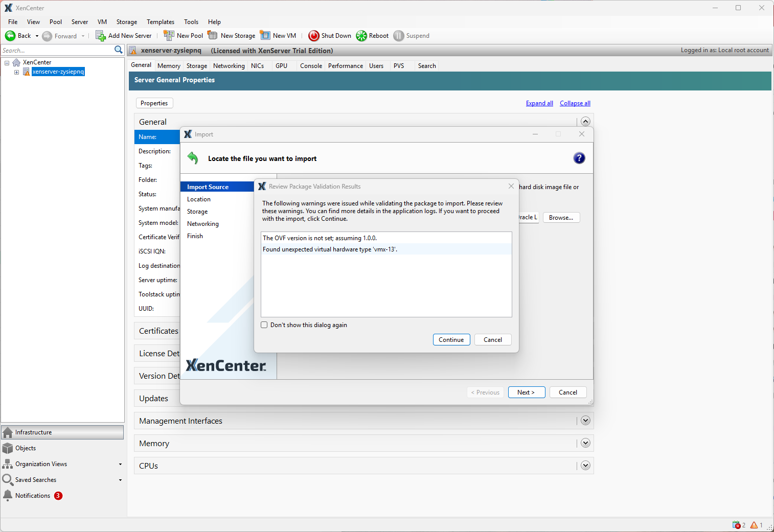774x532 pixels.
Task: Click the Add New Server toolbar icon
Action: click(101, 36)
